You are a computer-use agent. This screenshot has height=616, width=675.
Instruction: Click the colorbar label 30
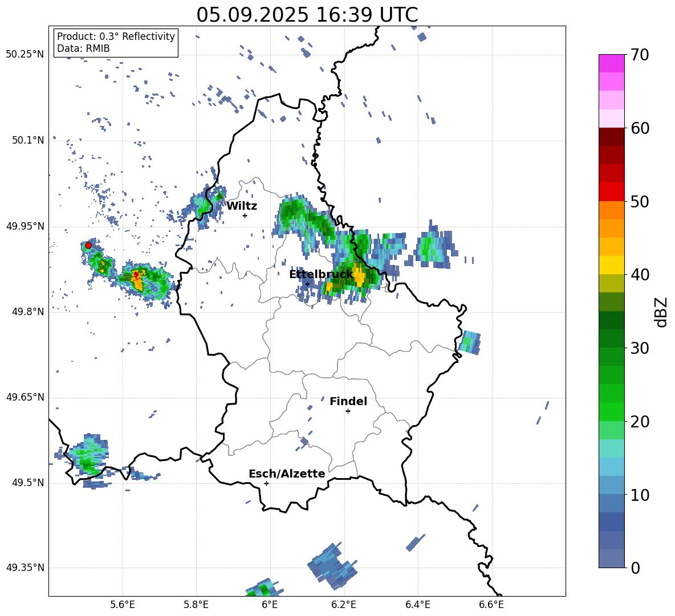pyautogui.click(x=640, y=348)
